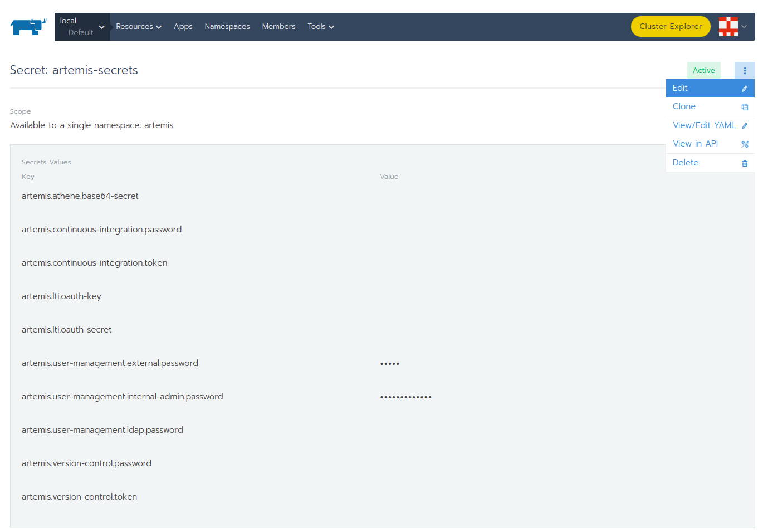The width and height of the screenshot is (763, 532).
Task: Click the API icon beside View in API
Action: tap(745, 144)
